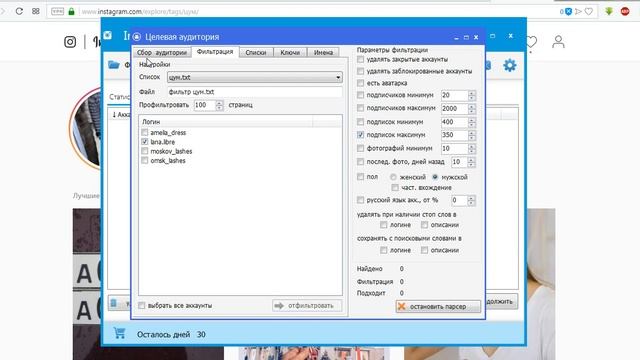Click the Профильтровать pages value field

pos(204,105)
